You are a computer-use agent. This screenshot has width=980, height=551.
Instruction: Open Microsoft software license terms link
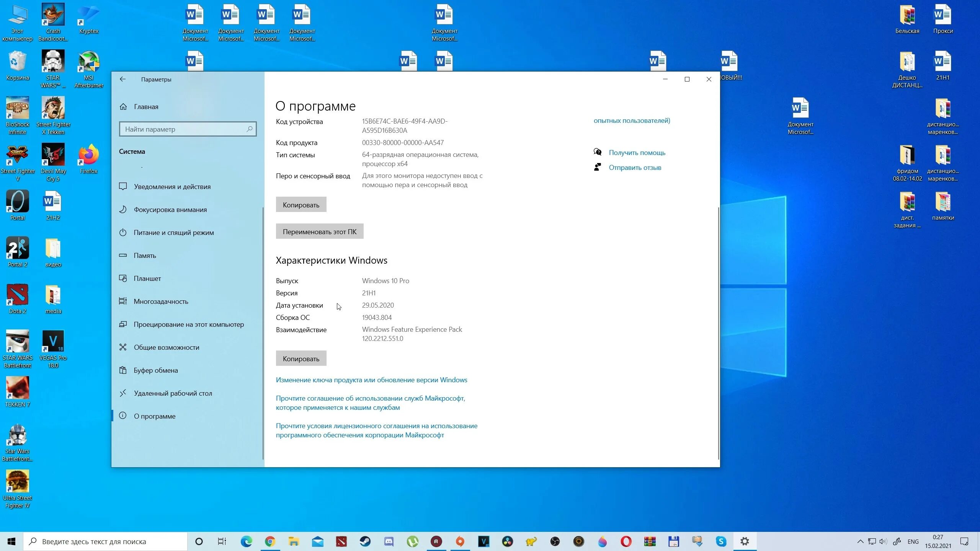pos(377,430)
